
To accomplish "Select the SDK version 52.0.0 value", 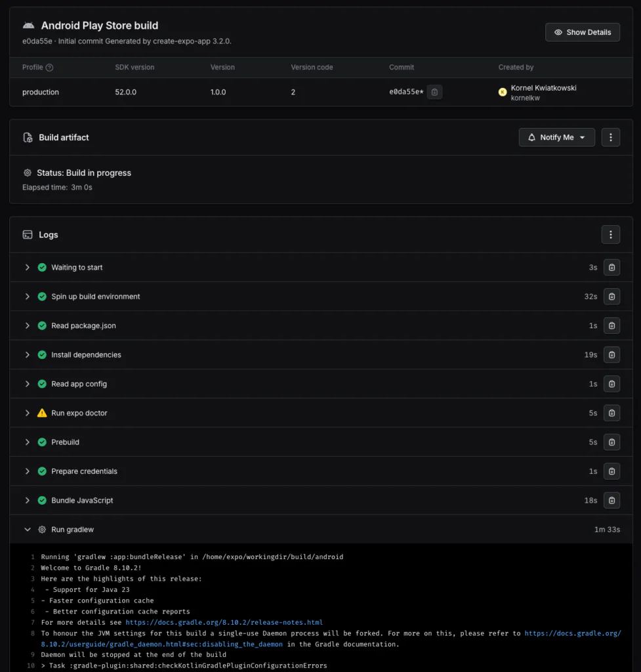I will tap(125, 92).
